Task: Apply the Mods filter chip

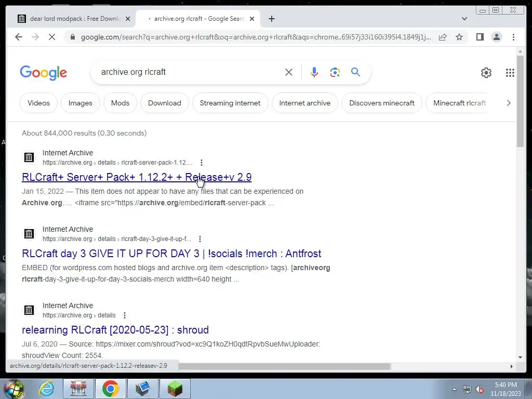Action: coord(120,103)
